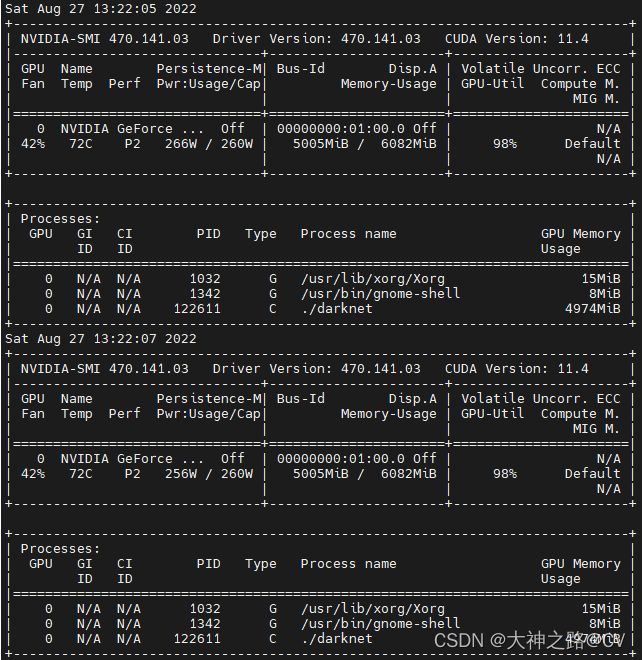Image resolution: width=642 pixels, height=660 pixels.
Task: Select ./darknet process in the 13:22:07 output
Action: point(337,639)
